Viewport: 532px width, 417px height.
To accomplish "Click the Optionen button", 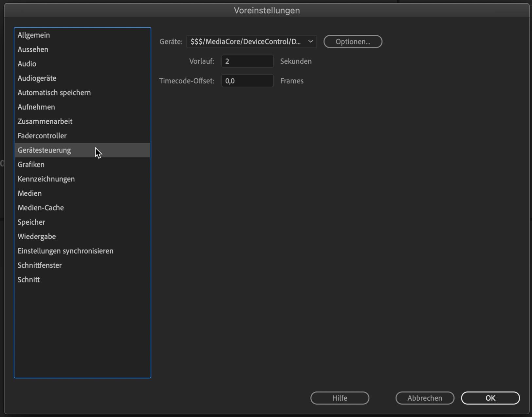I will [353, 42].
